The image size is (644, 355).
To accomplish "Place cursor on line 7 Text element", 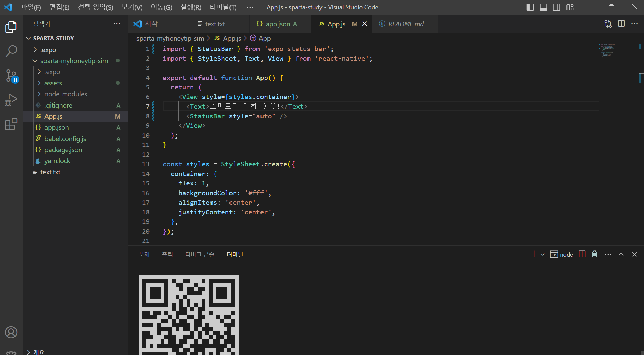I will (247, 107).
